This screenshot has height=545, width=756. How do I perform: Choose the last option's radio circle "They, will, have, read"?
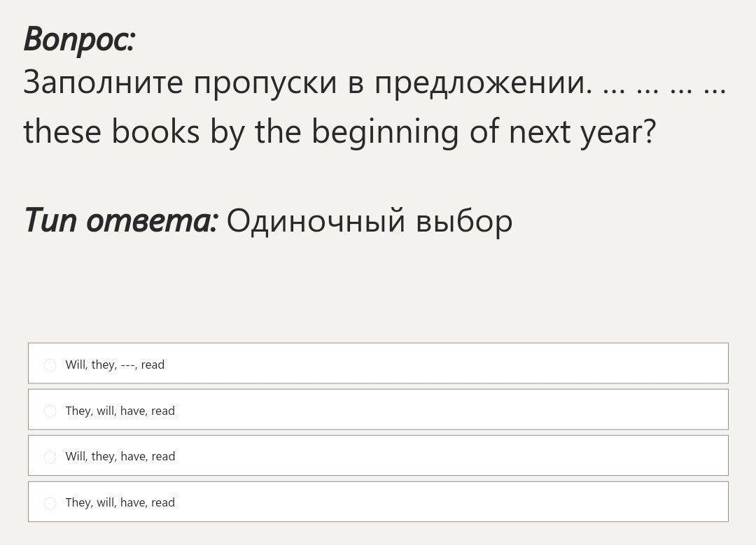50,503
